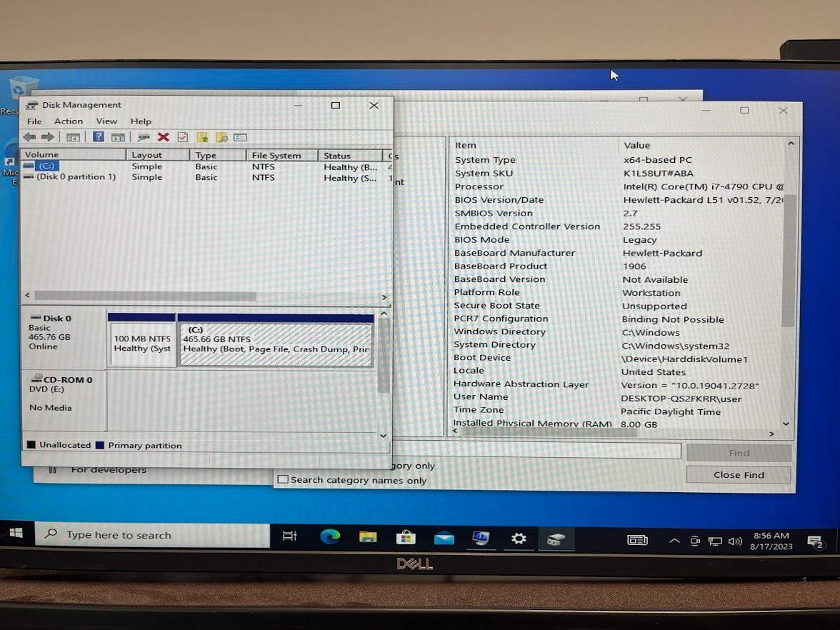Sort by the Layout column header
Image resolution: width=840 pixels, height=630 pixels.
pos(158,155)
